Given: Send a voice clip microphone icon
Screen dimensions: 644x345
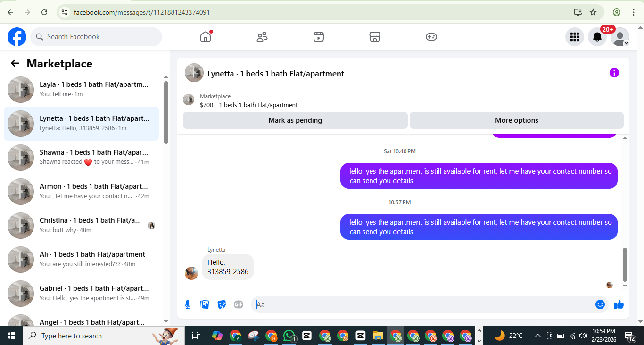Looking at the screenshot, I should pyautogui.click(x=188, y=304).
